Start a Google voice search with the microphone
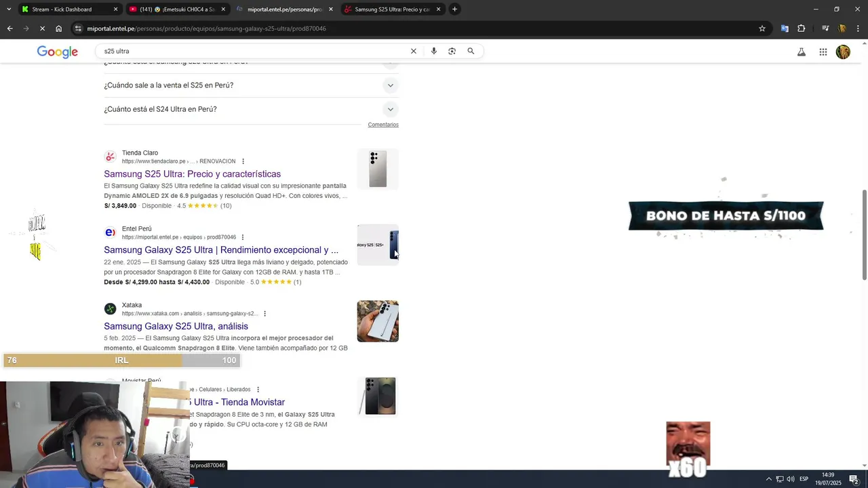Image resolution: width=868 pixels, height=488 pixels. coord(434,52)
